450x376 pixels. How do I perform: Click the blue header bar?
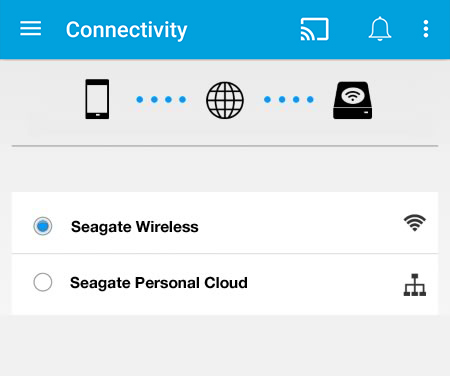click(x=225, y=29)
